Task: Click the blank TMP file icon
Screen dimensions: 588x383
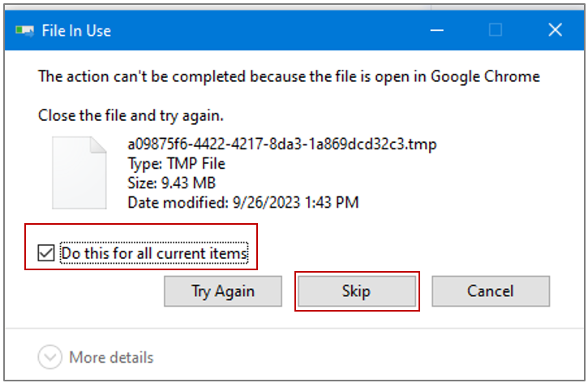Action: [x=79, y=173]
